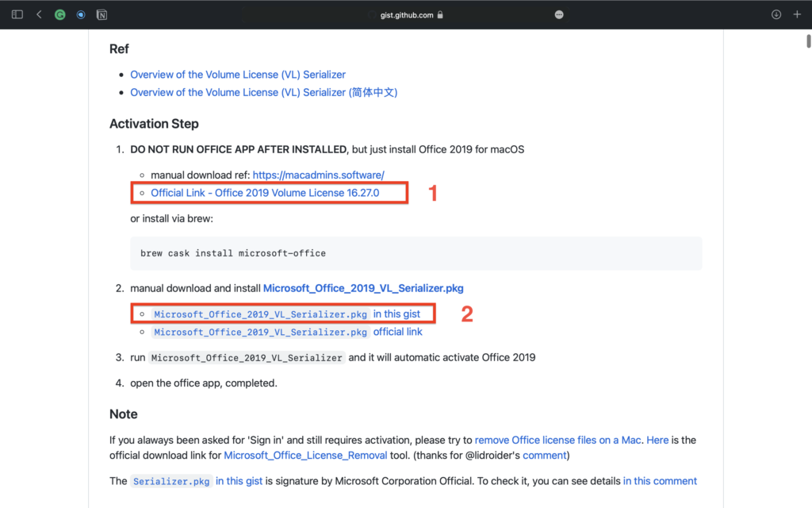Click the blue circle extension icon
Image resolution: width=812 pixels, height=508 pixels.
tap(81, 15)
